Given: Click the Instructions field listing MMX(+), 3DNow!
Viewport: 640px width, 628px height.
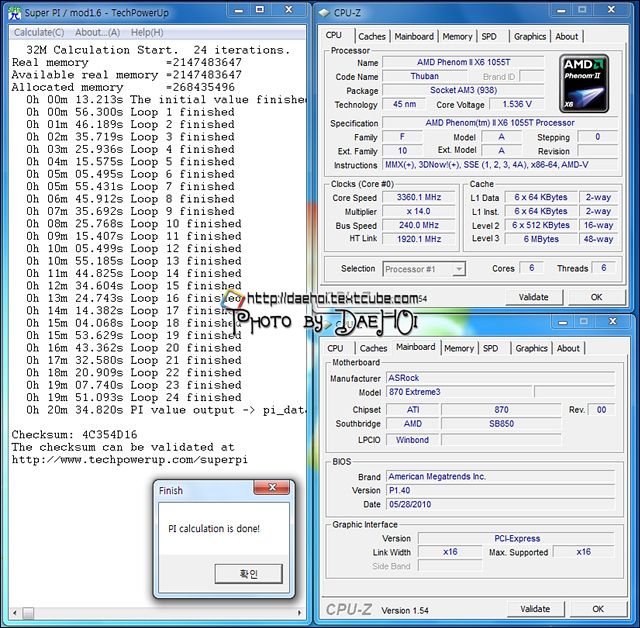Looking at the screenshot, I should click(x=500, y=165).
